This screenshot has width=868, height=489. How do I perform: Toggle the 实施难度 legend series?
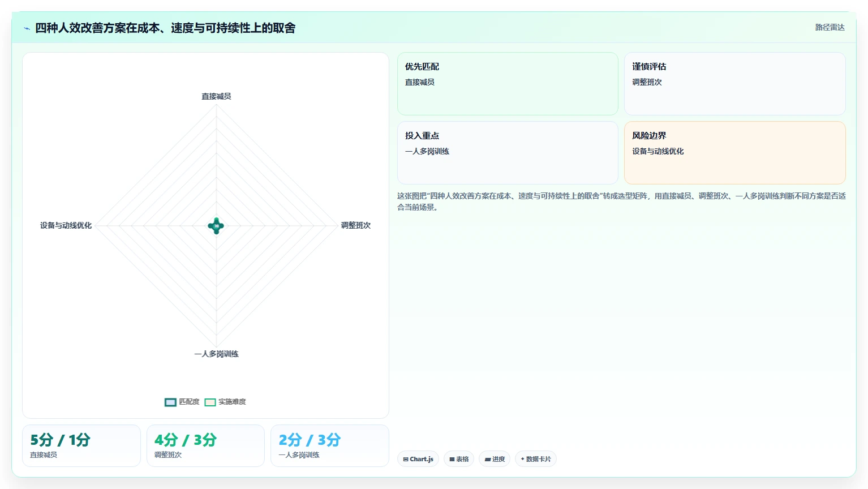[225, 402]
